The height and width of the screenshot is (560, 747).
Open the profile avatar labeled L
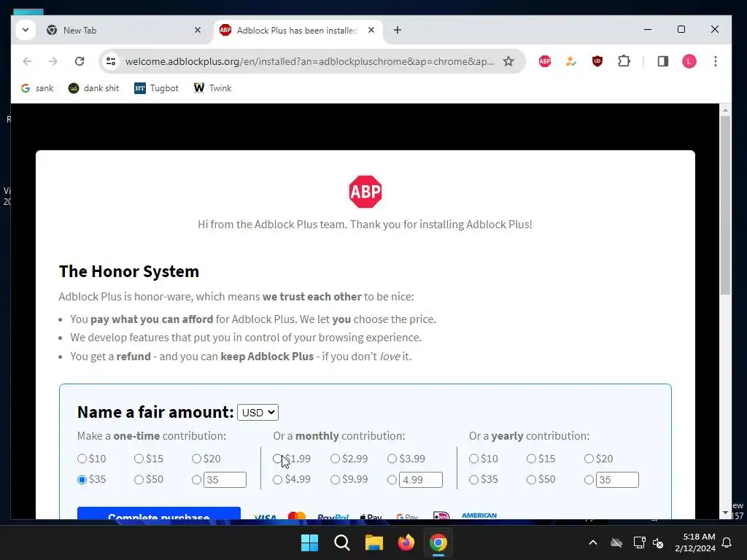689,61
